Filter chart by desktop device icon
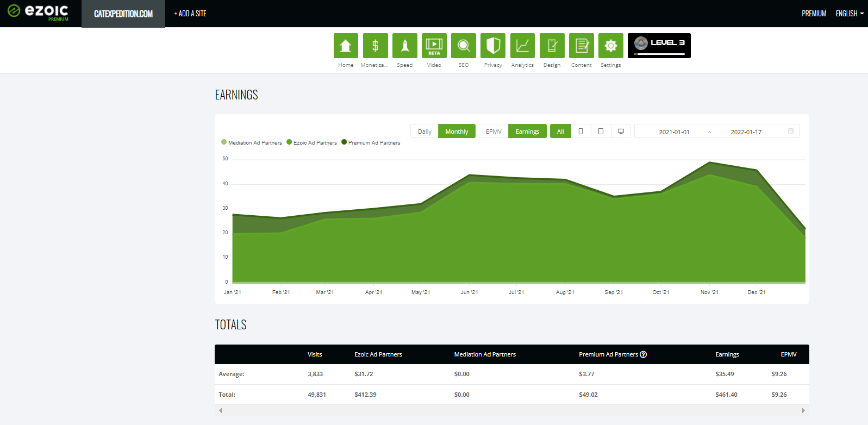Image resolution: width=868 pixels, height=425 pixels. (x=621, y=131)
